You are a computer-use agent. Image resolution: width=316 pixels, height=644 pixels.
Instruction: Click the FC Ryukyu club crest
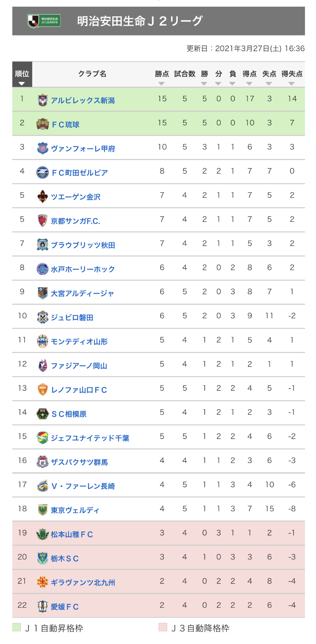42,124
